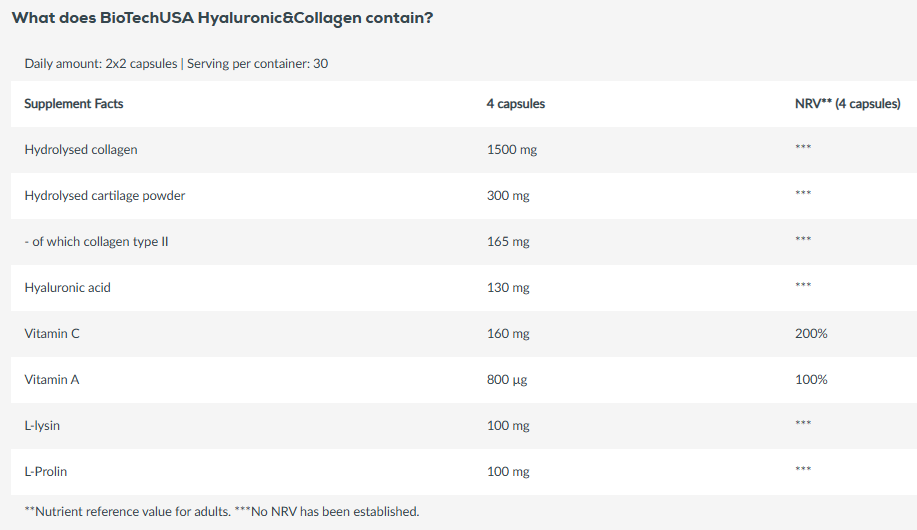917x530 pixels.
Task: Click the Supplement Facts column header
Action: click(x=74, y=104)
